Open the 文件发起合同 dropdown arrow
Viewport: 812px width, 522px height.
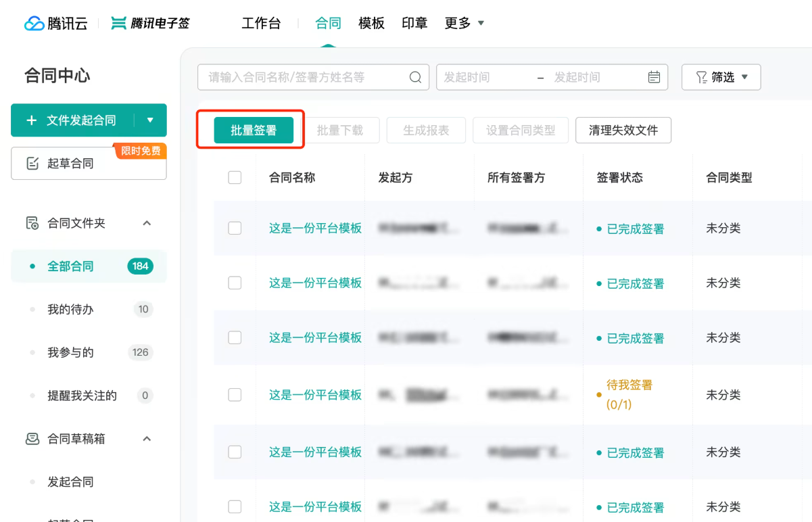pos(150,120)
